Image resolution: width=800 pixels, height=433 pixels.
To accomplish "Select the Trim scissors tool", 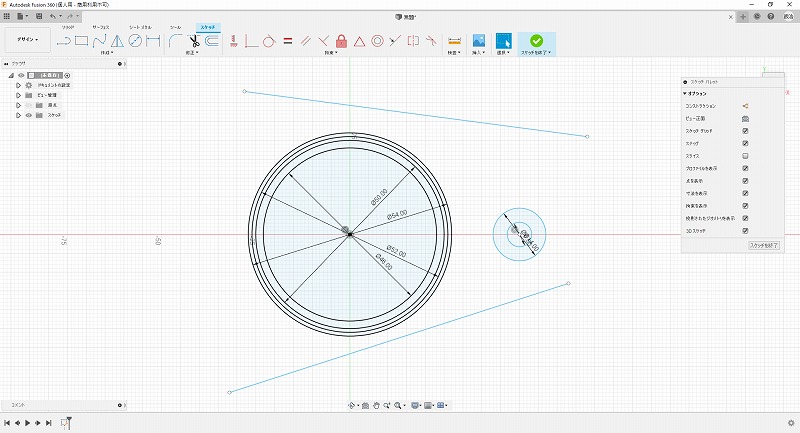I will pos(195,41).
